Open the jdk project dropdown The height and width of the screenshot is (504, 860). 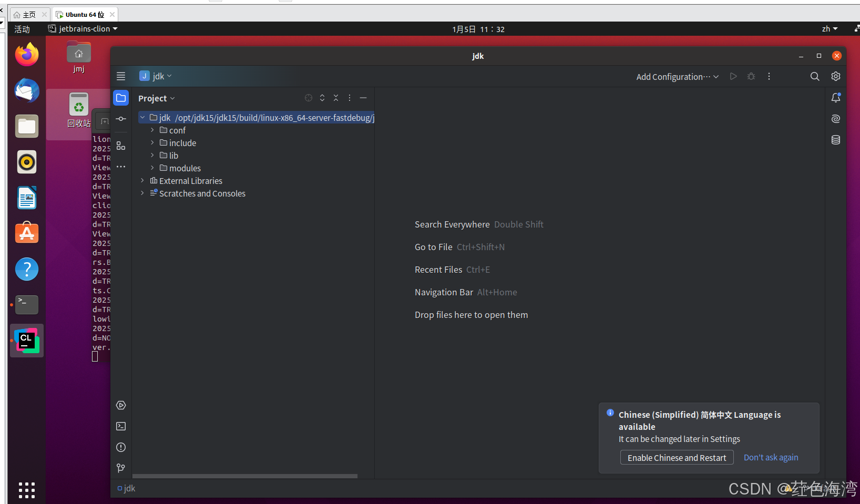156,76
